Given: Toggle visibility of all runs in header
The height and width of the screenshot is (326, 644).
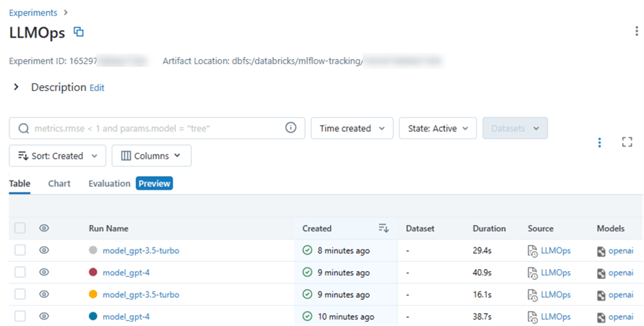Looking at the screenshot, I should pyautogui.click(x=44, y=228).
